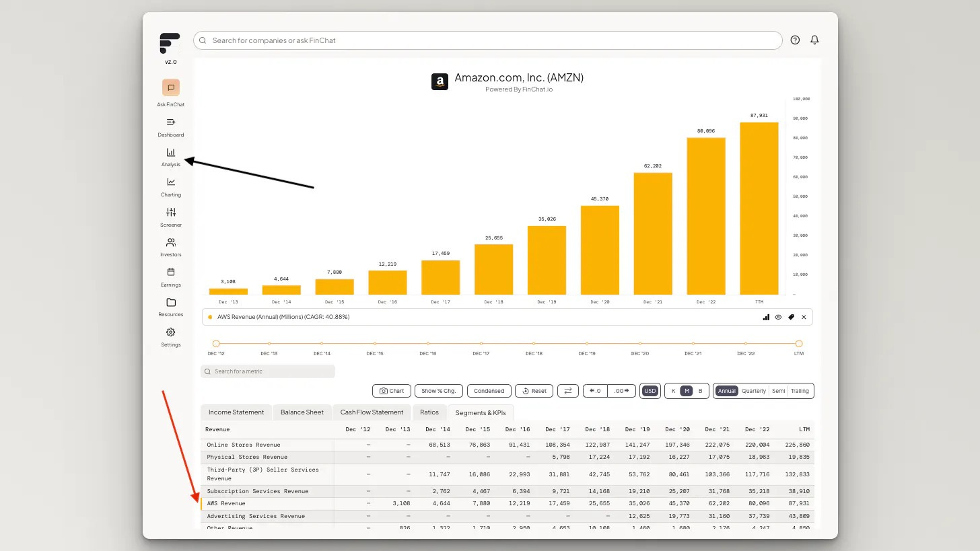Viewport: 980px width, 551px height.
Task: Switch to the Cash Flow Statement tab
Action: pos(372,412)
